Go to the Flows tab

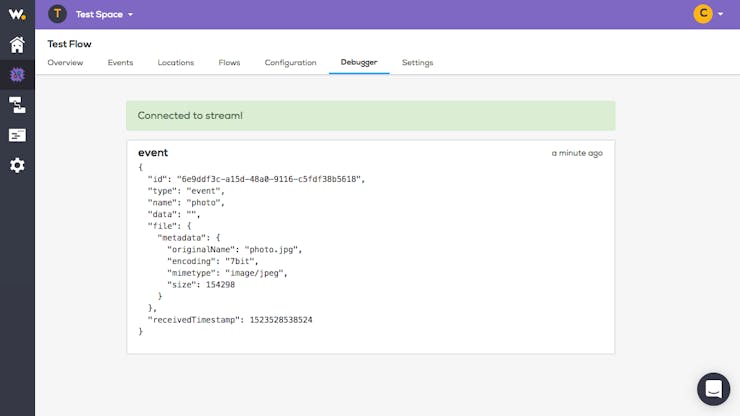[x=229, y=62]
